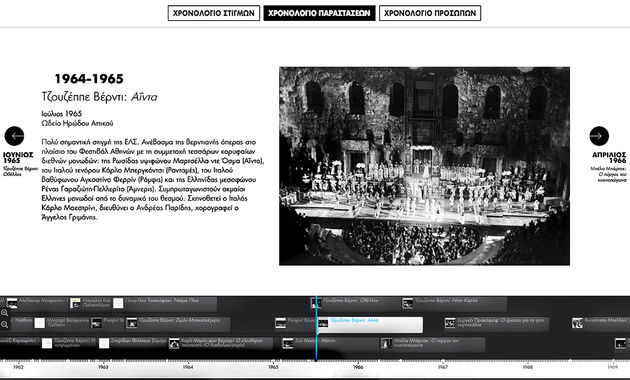
Task: Jump to 1968 on the timeline ruler
Action: pyautogui.click(x=528, y=367)
